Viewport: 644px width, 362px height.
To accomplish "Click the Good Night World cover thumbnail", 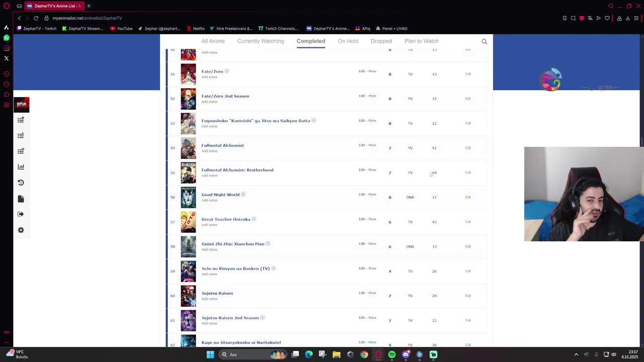I will point(188,197).
